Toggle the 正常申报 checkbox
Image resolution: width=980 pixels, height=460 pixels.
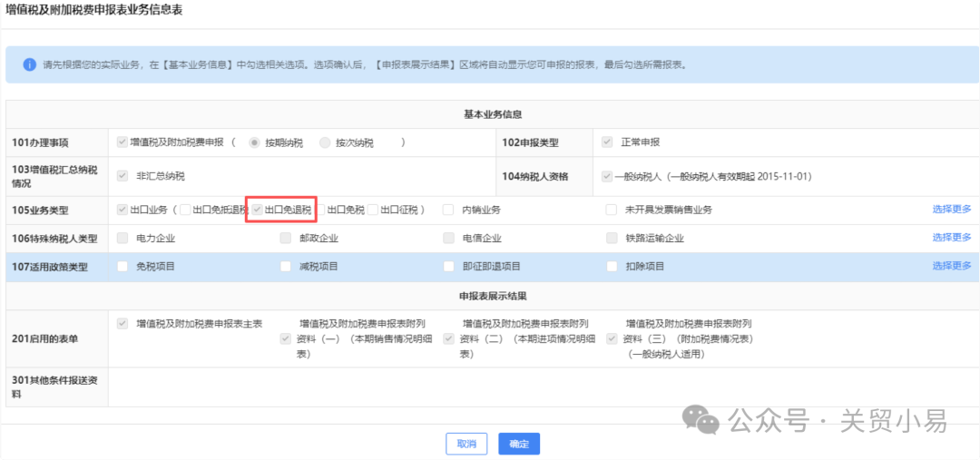(606, 142)
